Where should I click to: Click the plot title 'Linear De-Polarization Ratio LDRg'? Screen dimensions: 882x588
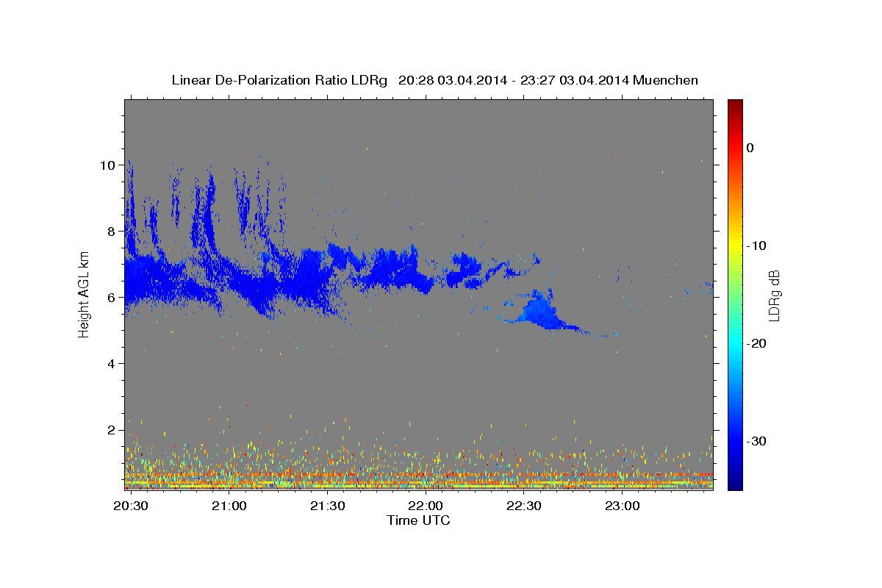coord(279,80)
